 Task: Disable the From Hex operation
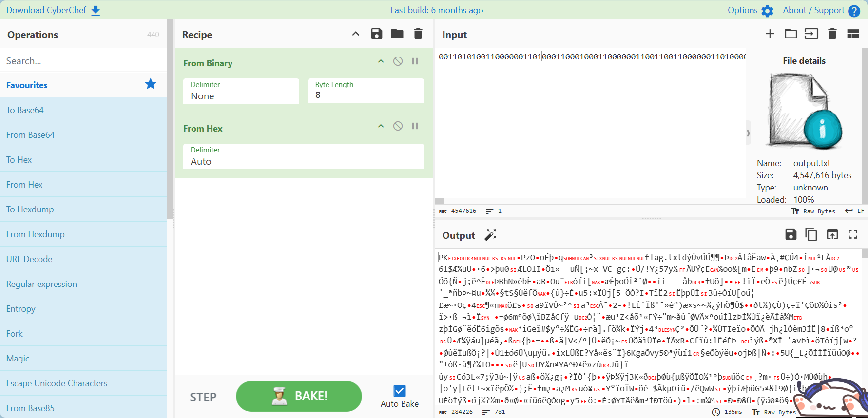398,126
